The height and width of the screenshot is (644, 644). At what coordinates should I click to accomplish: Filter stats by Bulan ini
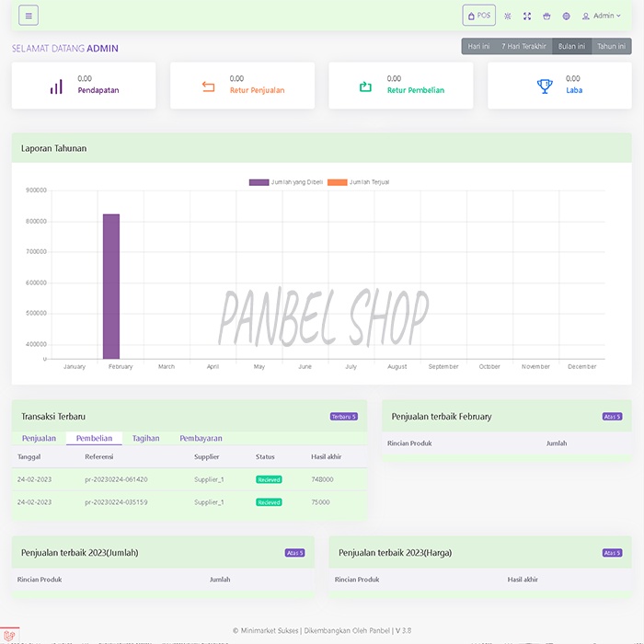point(571,46)
